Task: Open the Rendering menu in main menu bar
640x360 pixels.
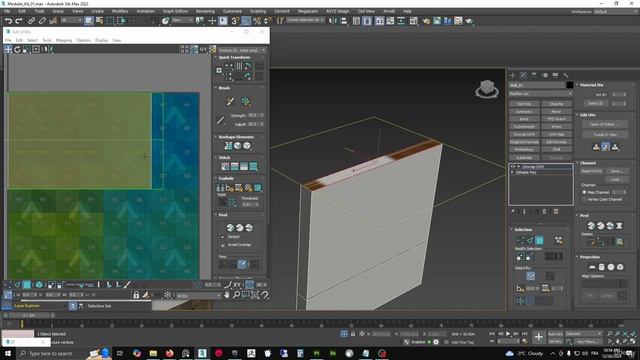Action: pyautogui.click(x=205, y=11)
